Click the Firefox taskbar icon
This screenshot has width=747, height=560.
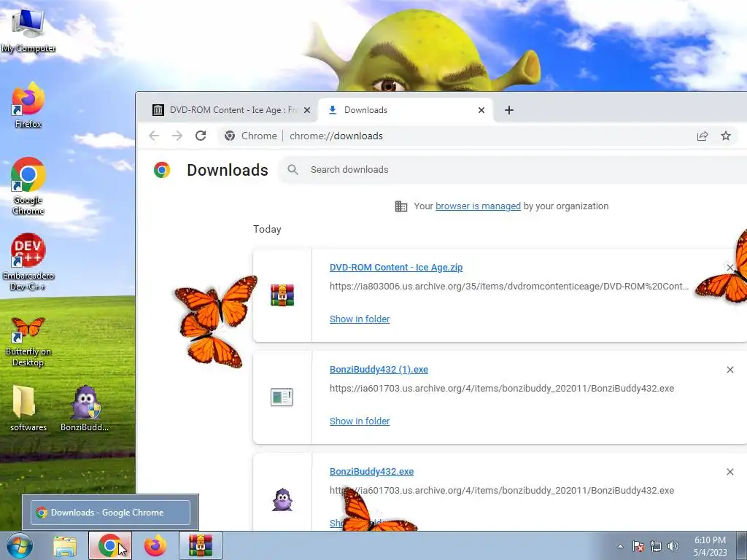(x=155, y=545)
